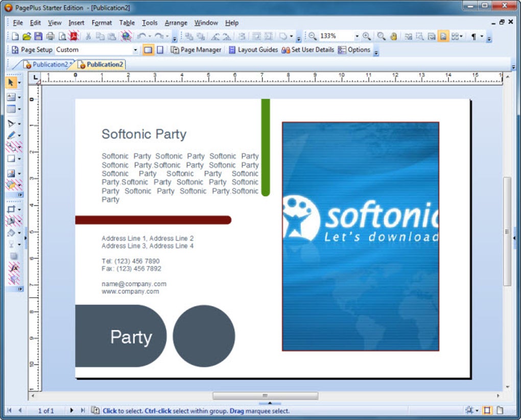Select the Import Picture tool

point(11,174)
